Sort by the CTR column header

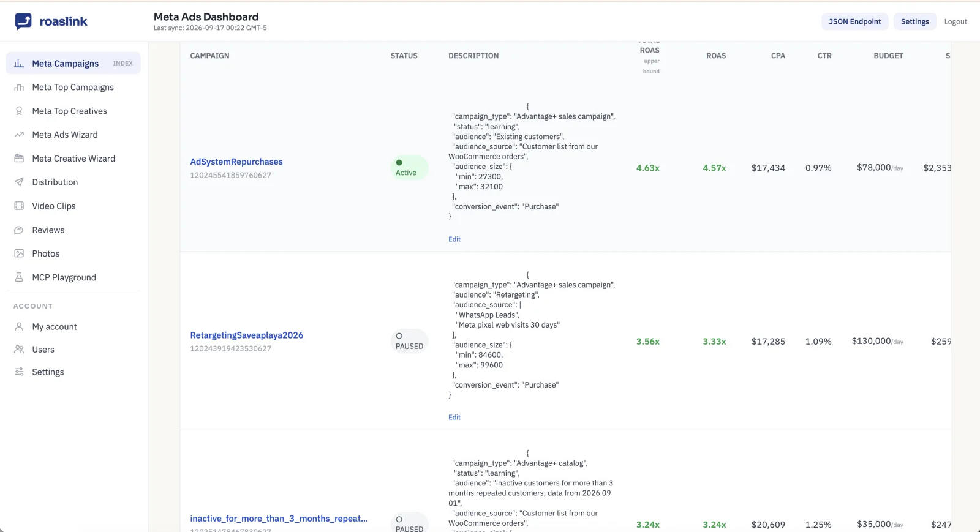point(824,56)
